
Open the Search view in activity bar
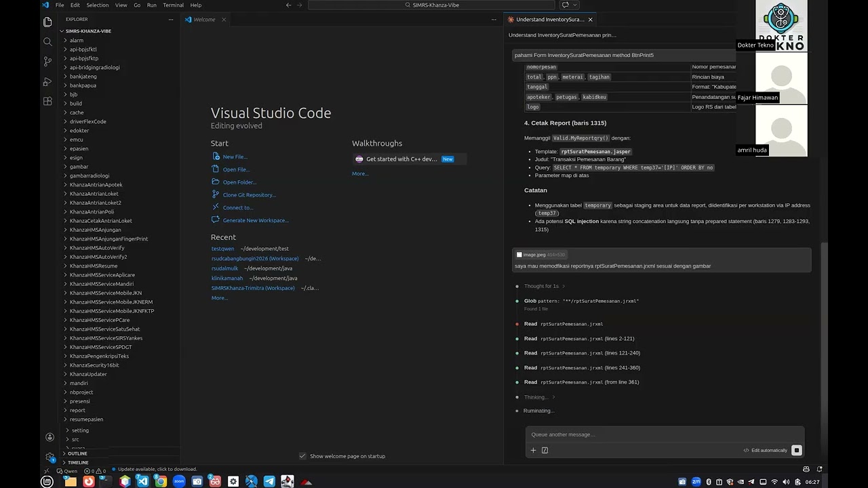[47, 41]
